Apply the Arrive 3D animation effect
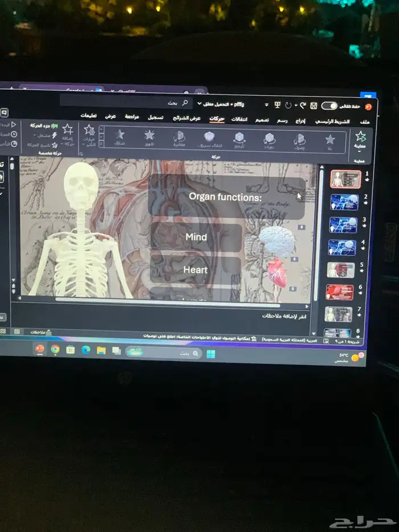This screenshot has height=532, width=399. 299,140
